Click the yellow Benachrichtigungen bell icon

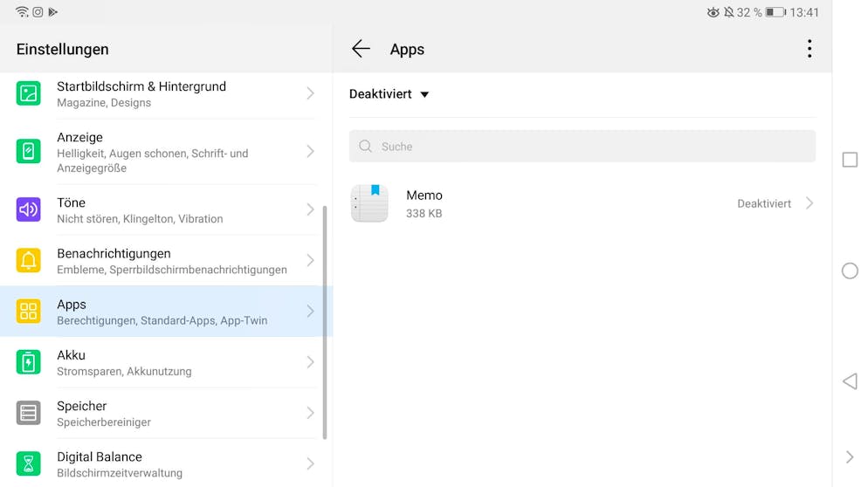tap(28, 260)
